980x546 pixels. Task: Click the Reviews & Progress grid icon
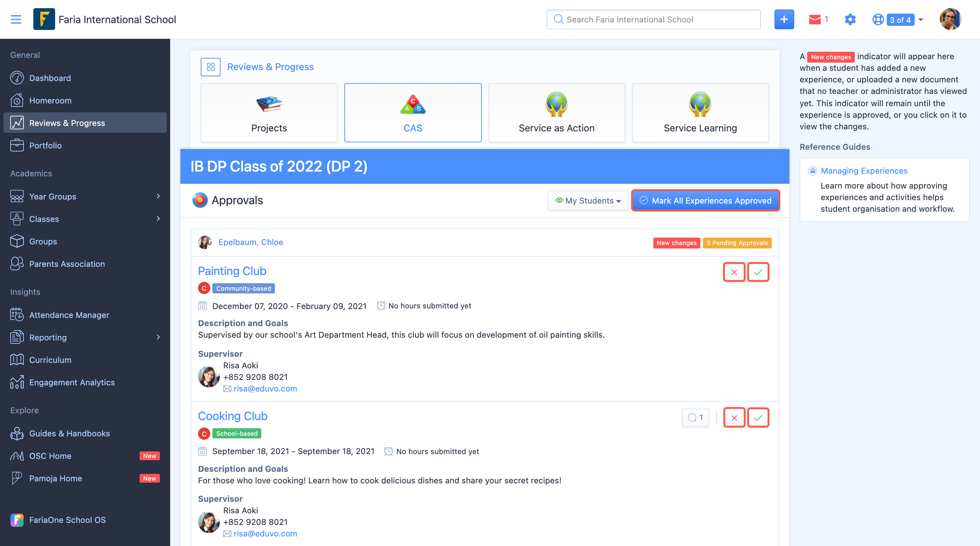pos(210,67)
